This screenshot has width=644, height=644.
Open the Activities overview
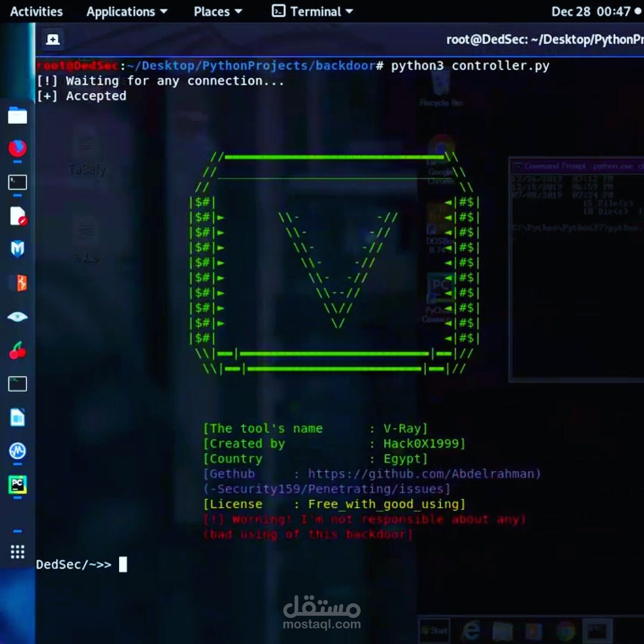(x=36, y=11)
